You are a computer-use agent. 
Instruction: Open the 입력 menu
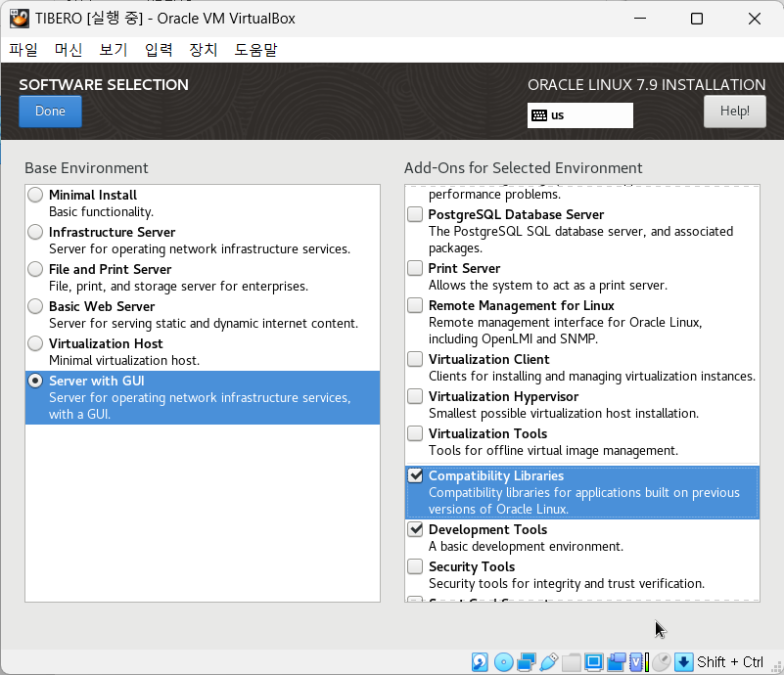159,50
